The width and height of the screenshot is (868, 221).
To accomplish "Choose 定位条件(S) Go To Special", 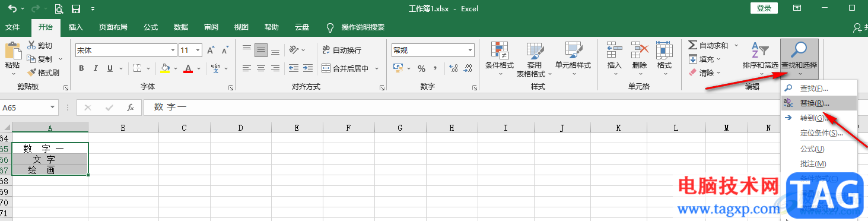I will (819, 132).
